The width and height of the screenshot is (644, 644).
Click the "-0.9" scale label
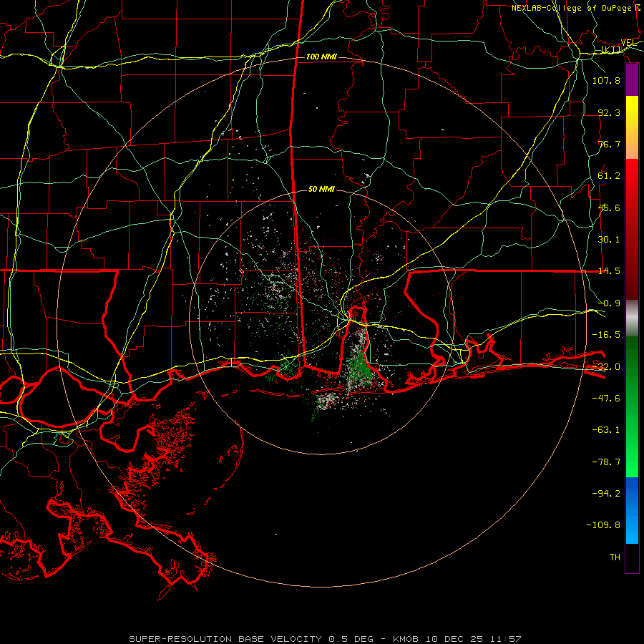[609, 303]
